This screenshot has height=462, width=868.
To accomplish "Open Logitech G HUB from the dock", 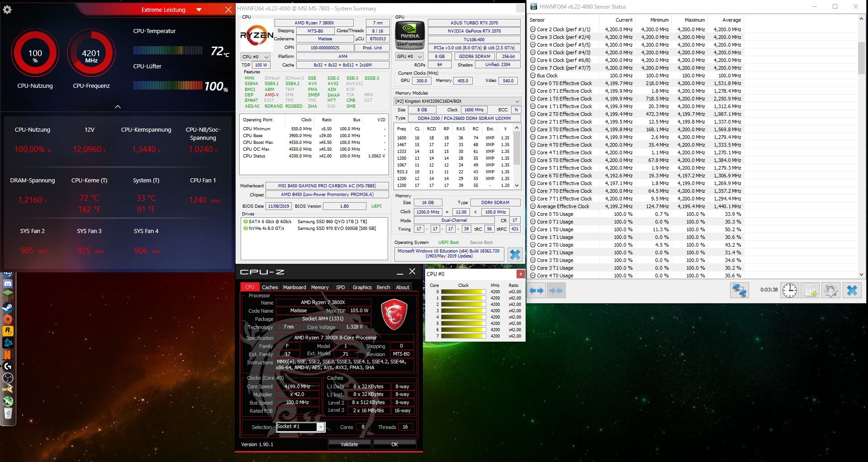I will (8, 366).
